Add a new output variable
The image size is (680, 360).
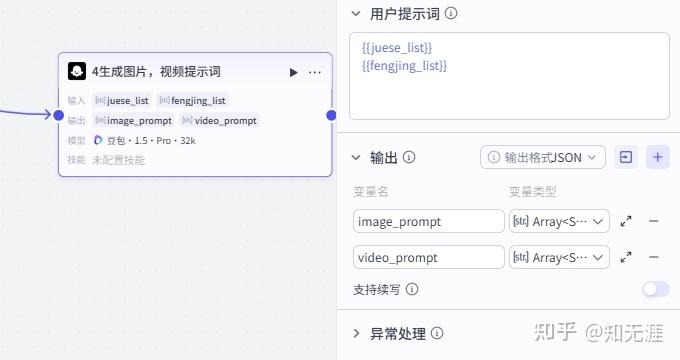tap(658, 157)
